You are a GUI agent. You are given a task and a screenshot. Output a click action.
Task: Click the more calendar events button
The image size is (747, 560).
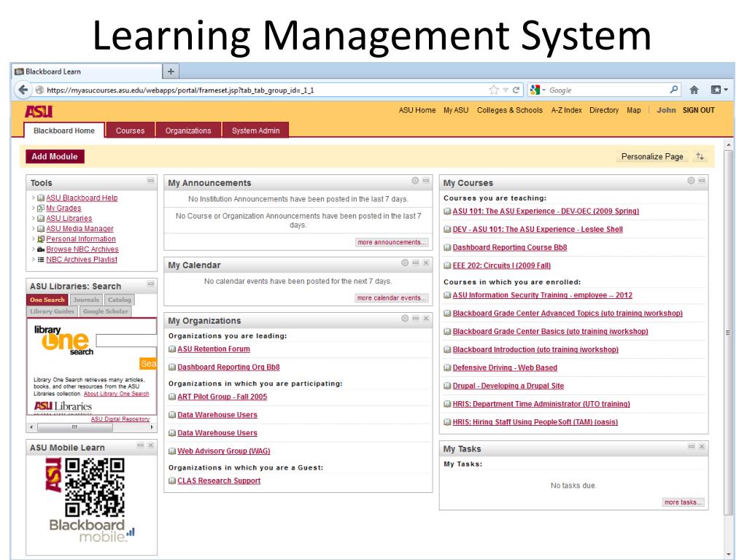(392, 298)
